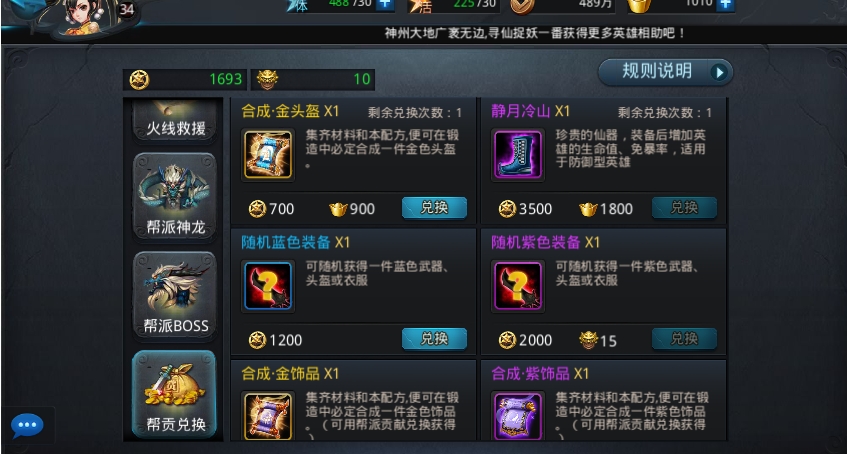Viewport: 847px width, 454px height.
Task: Open the 规则说明 rules explanation
Action: [x=666, y=72]
